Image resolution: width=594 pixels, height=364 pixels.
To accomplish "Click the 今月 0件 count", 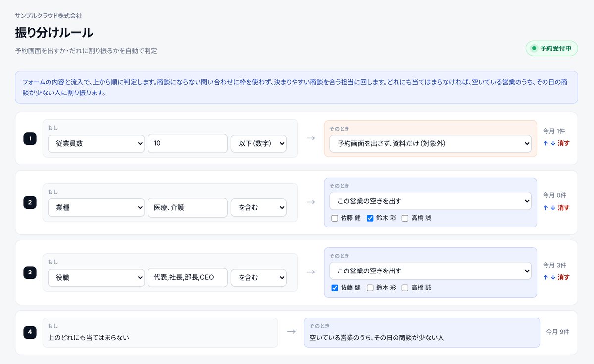I will pos(554,195).
